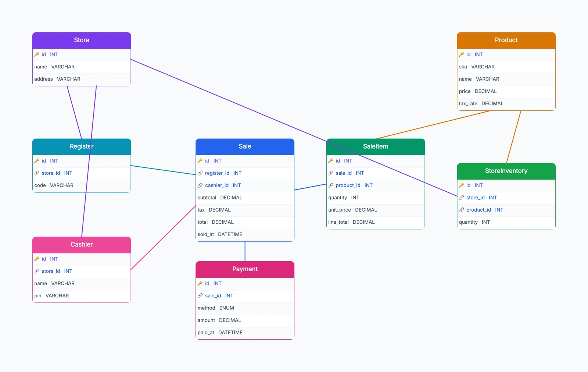
Task: Click the SaleItem 'quantity INT' row
Action: pos(376,198)
